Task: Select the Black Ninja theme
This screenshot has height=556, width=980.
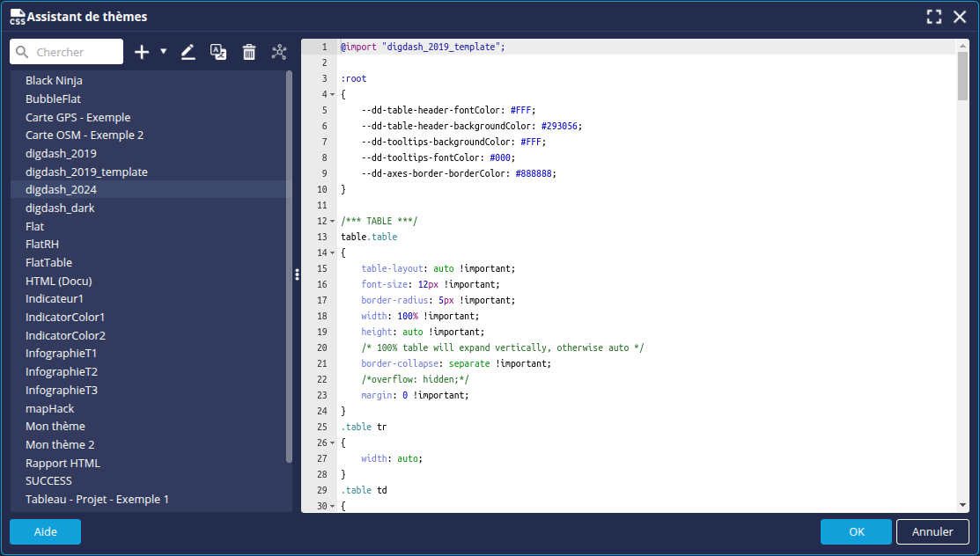Action: coord(54,81)
